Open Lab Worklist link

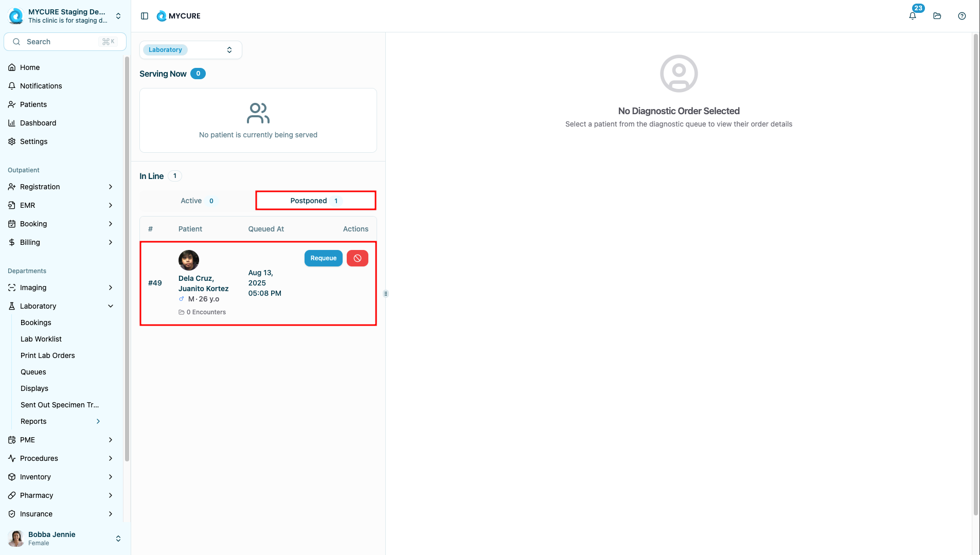click(41, 339)
